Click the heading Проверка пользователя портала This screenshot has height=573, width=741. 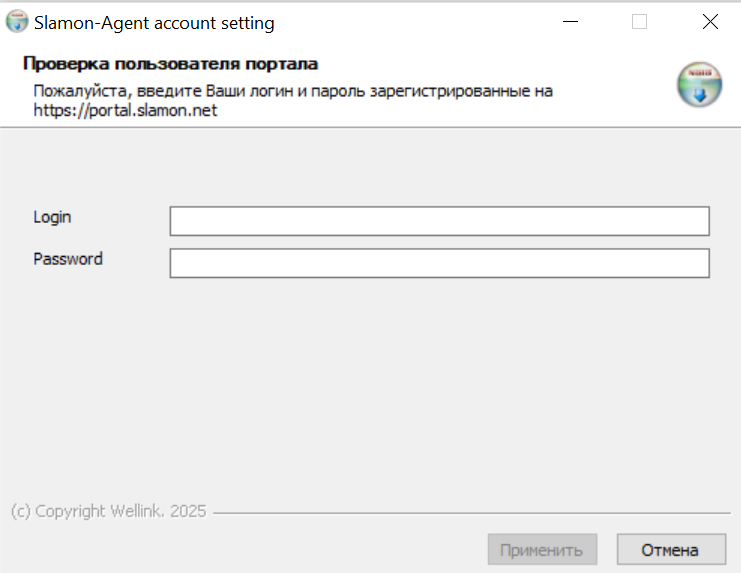[x=170, y=64]
